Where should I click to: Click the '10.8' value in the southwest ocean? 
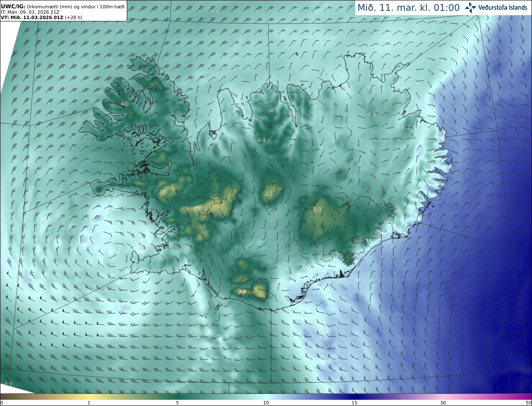(x=26, y=280)
